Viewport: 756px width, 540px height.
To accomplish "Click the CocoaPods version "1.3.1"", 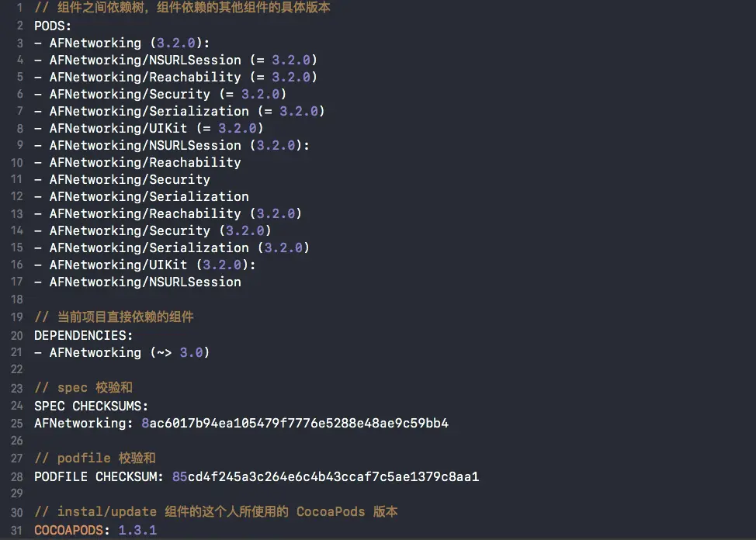I will [x=137, y=531].
